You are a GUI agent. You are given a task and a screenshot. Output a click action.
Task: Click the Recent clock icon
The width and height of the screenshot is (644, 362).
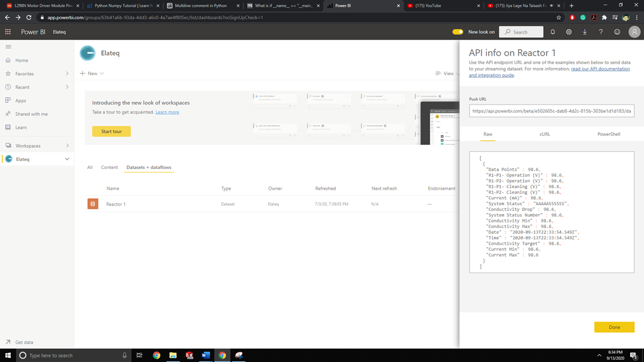(8, 87)
